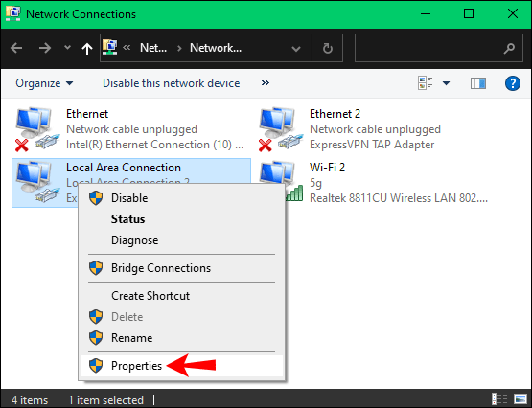Select the Ethernet 2 adapter
Screen dimensions: 532x408
(351, 129)
